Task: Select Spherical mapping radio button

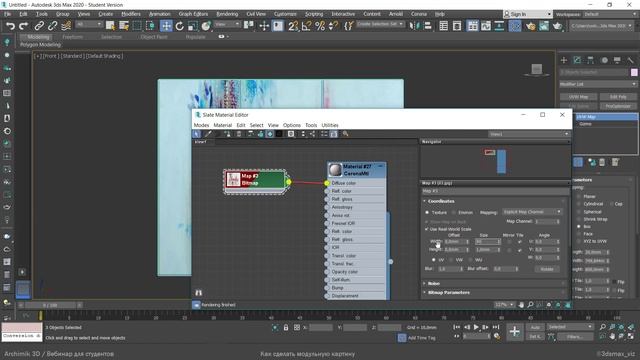Action: [x=578, y=211]
